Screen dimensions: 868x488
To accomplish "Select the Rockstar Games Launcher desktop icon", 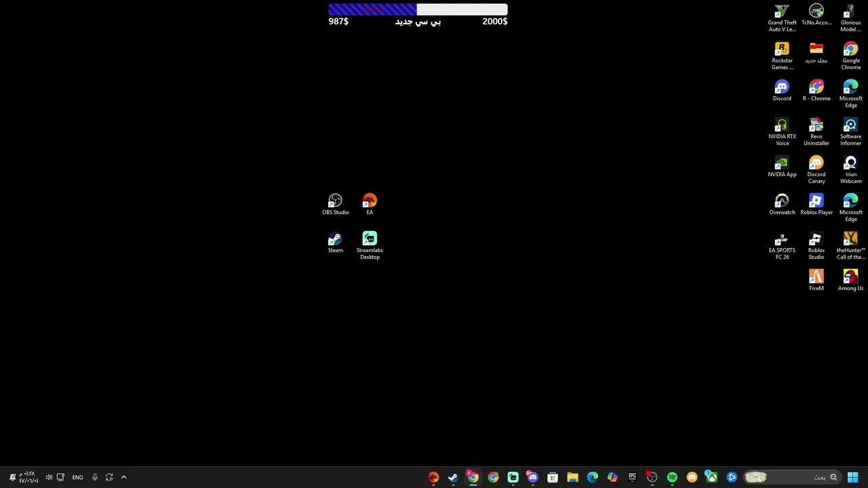I will tap(782, 56).
